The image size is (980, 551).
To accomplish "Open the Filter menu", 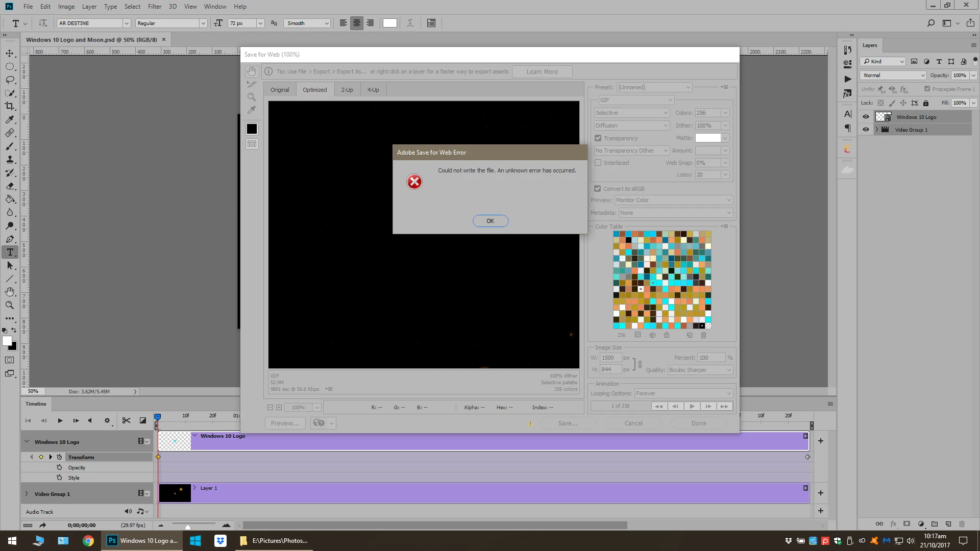I will point(155,7).
